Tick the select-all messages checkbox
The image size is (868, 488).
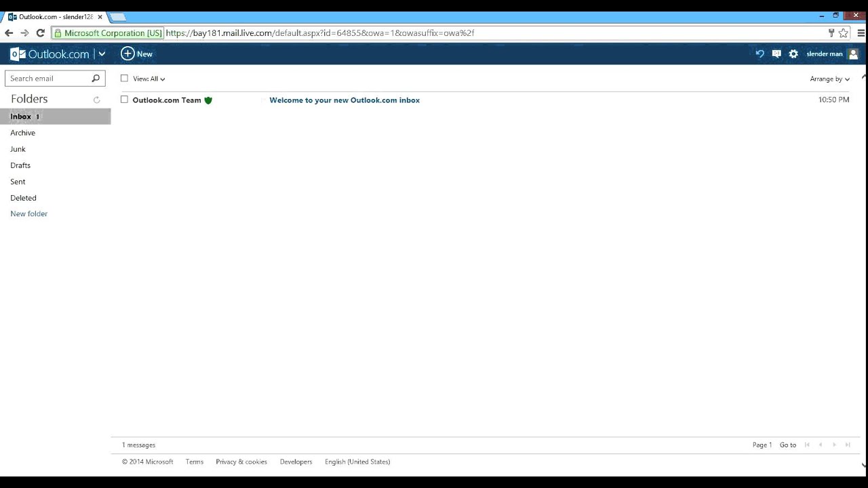[x=124, y=78]
